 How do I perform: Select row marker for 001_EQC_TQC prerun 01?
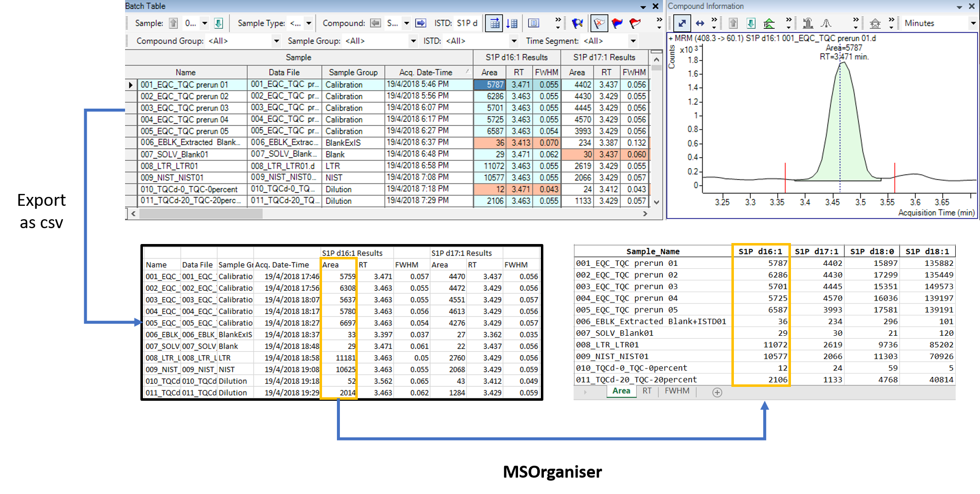[x=131, y=85]
